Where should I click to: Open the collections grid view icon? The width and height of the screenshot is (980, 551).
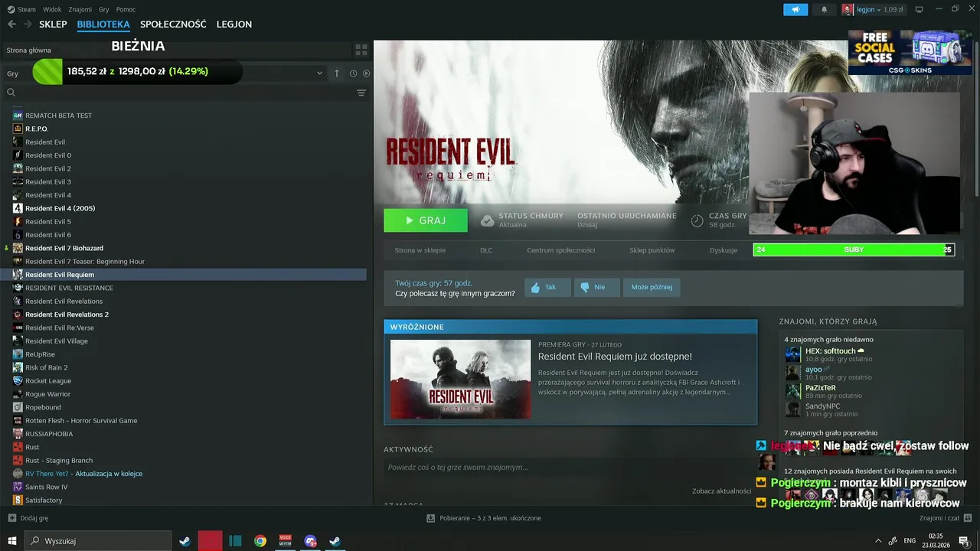click(361, 50)
